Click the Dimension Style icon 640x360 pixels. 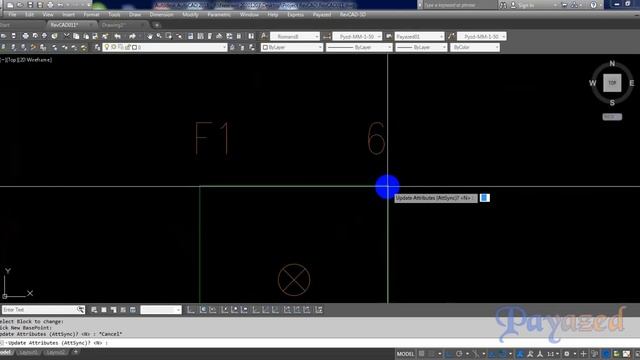click(x=327, y=36)
